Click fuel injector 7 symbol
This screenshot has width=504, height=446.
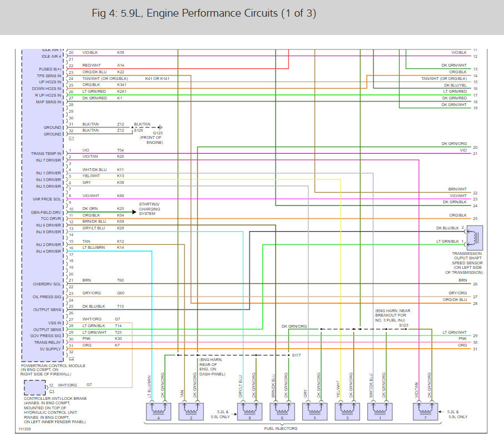point(426,412)
